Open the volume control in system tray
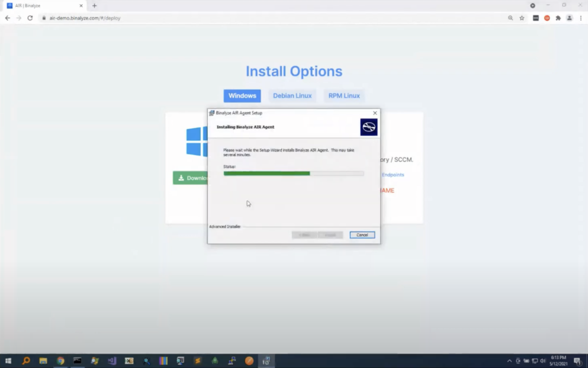 pyautogui.click(x=543, y=361)
